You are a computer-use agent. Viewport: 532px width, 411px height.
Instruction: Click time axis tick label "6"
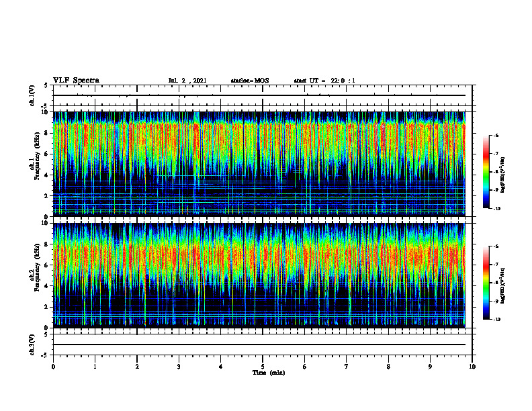coord(305,367)
